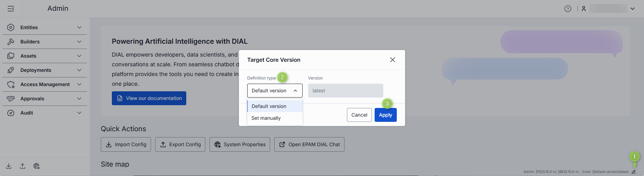644x176 pixels.
Task: Close the Target Core Version dialog
Action: [x=392, y=60]
